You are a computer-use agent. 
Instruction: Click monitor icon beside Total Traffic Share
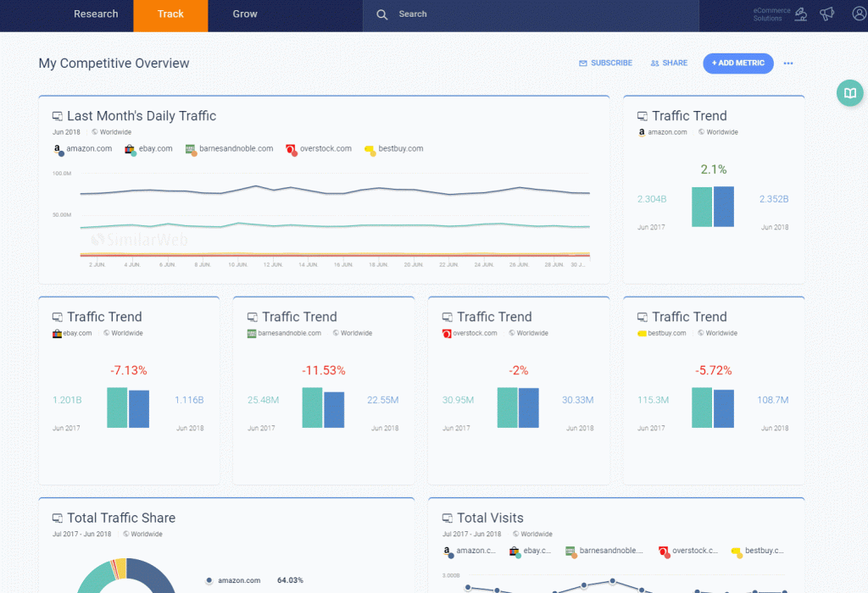click(58, 518)
